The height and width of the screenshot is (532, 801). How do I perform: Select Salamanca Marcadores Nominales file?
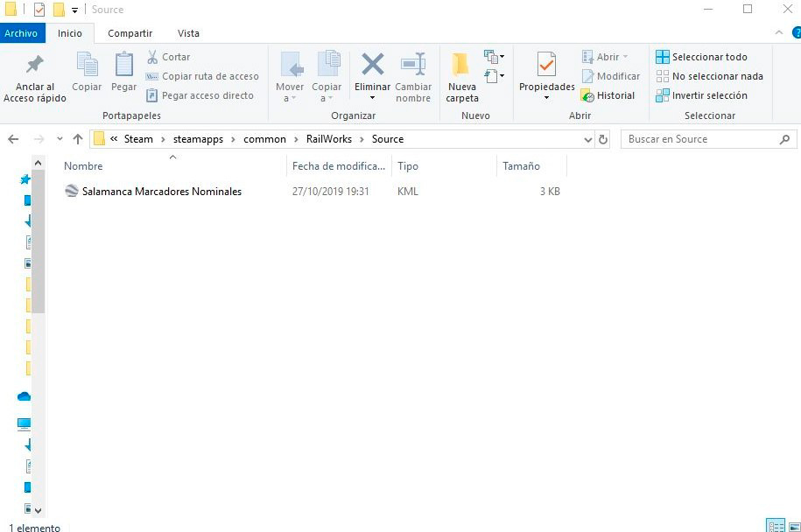point(161,192)
